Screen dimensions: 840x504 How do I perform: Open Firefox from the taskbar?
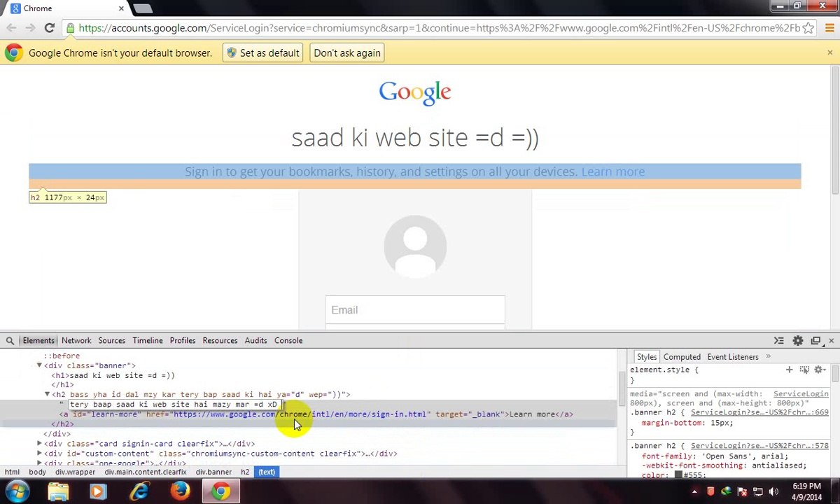[180, 491]
